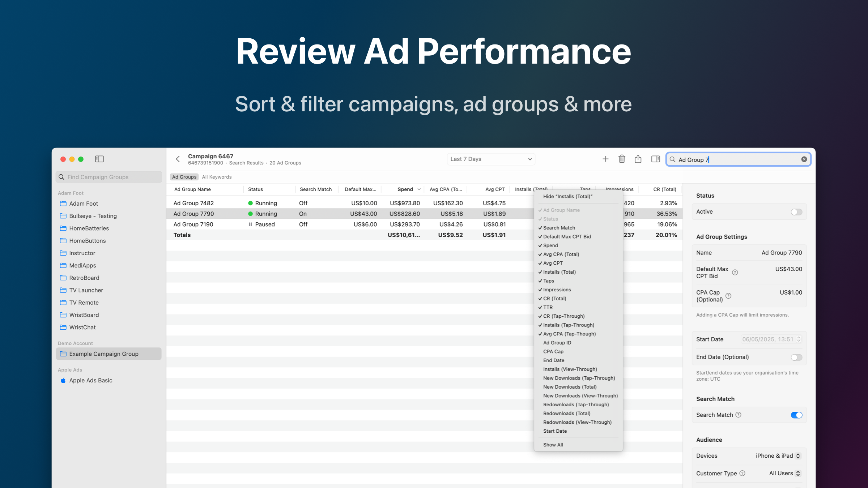Open the Customer Type All Users dropdown
This screenshot has width=868, height=488.
tap(784, 474)
